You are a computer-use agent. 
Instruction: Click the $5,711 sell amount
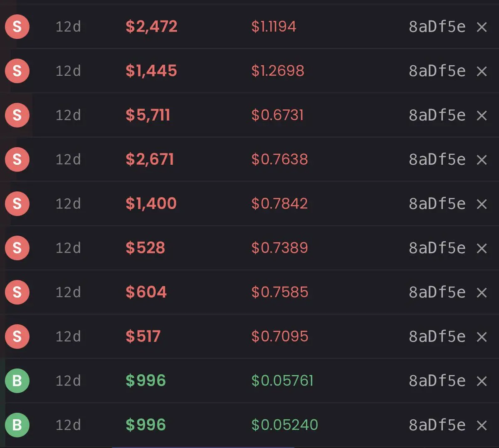pyautogui.click(x=148, y=115)
